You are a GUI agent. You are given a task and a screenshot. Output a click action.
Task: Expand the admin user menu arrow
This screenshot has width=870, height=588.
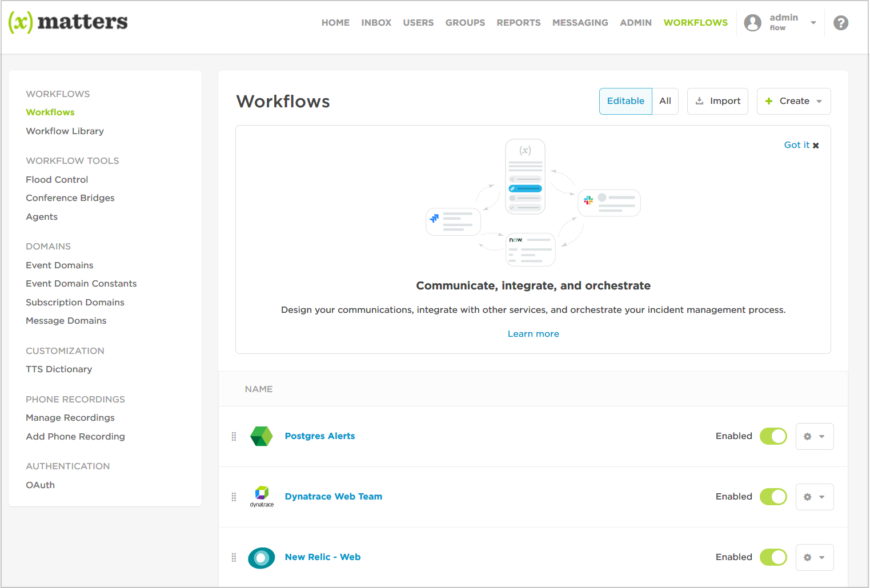point(813,23)
